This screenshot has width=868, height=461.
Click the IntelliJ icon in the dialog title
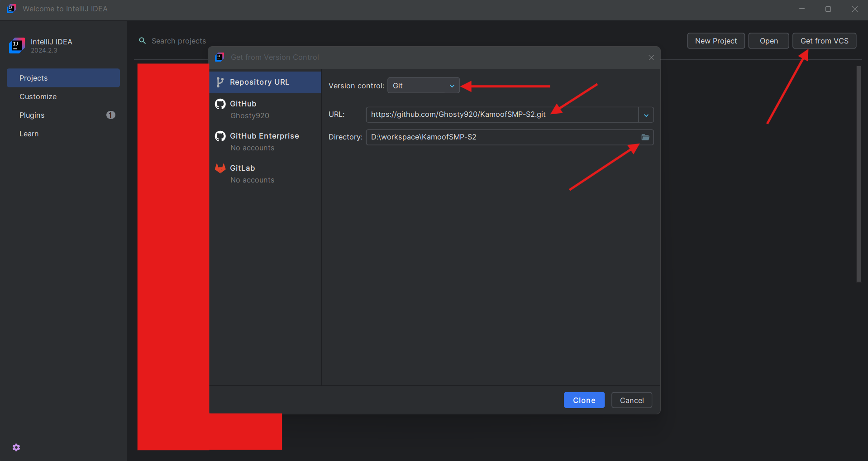click(219, 57)
